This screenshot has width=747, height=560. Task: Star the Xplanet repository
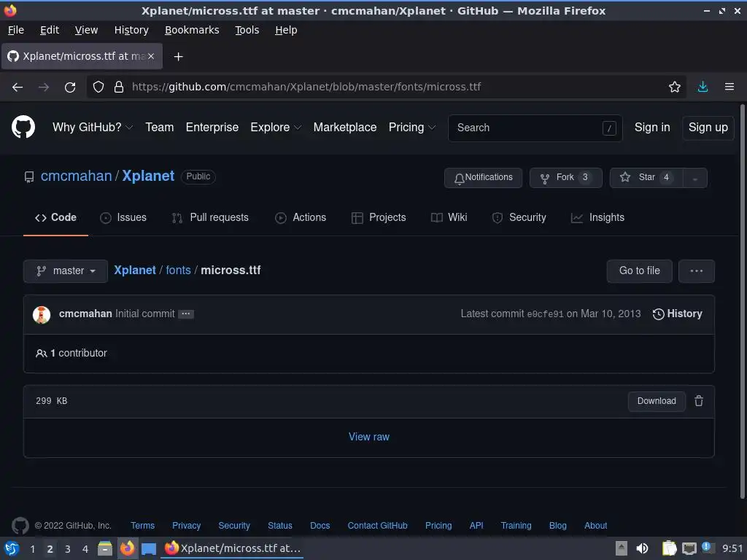click(646, 178)
